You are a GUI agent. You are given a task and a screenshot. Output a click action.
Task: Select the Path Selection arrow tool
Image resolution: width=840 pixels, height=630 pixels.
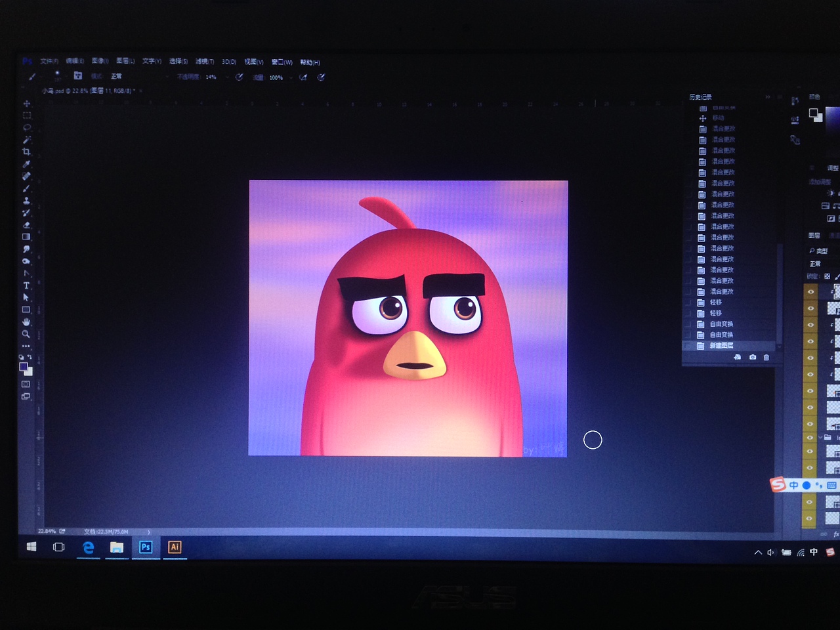coord(26,297)
